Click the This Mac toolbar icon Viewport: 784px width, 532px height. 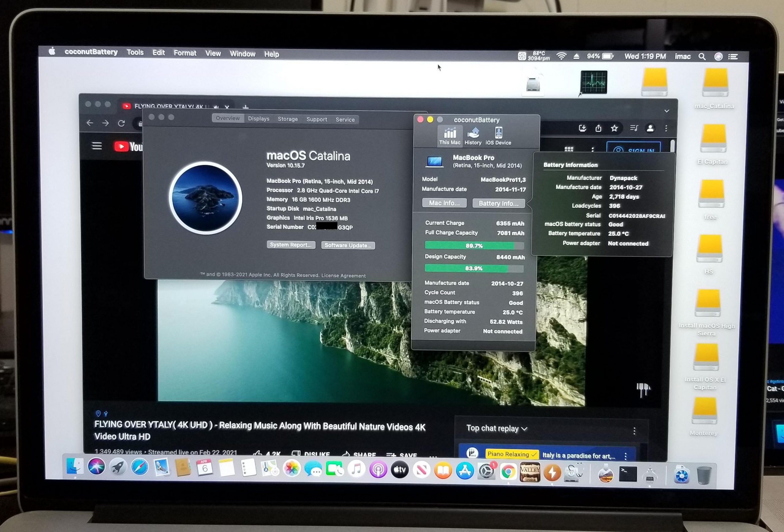click(x=450, y=136)
